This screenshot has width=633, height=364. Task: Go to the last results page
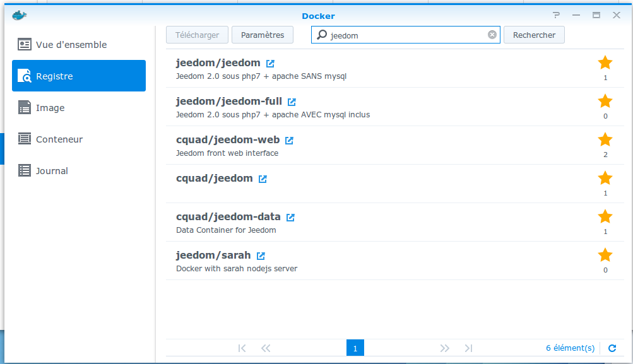click(x=468, y=348)
